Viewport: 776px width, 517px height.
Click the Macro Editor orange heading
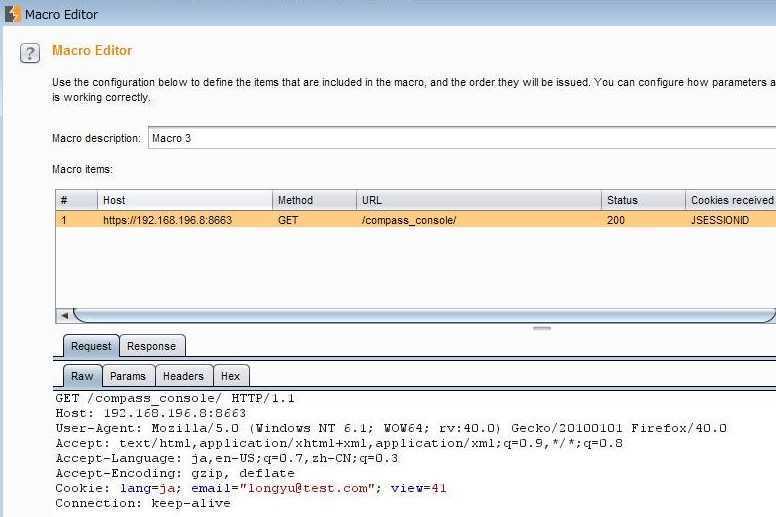point(92,50)
